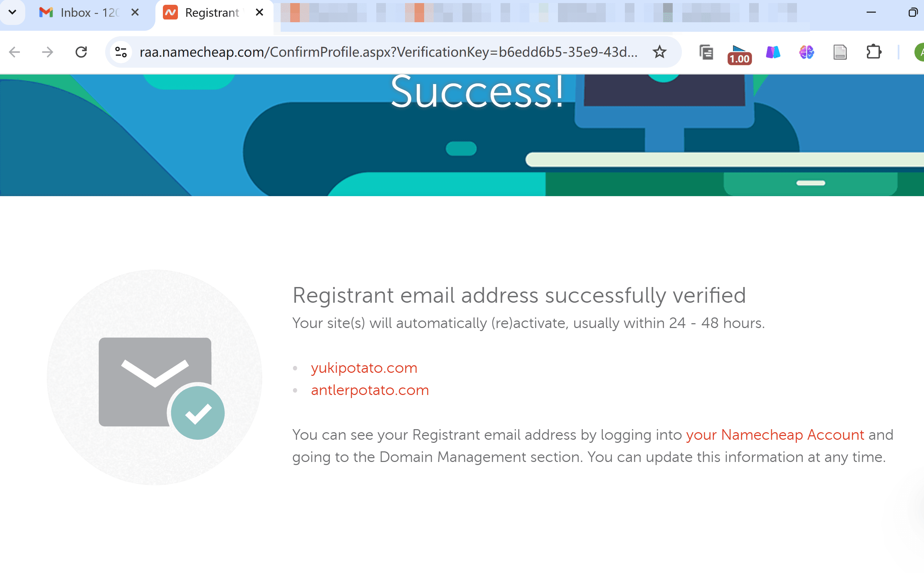Screen dimensions: 924x573
Task: Switch to the Gmail Inbox tab
Action: pos(80,13)
